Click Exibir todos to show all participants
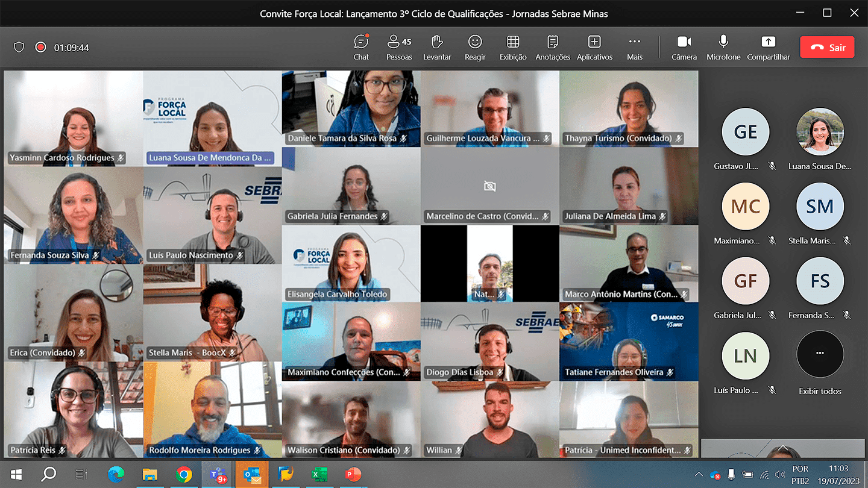This screenshot has height=488, width=868. point(820,360)
